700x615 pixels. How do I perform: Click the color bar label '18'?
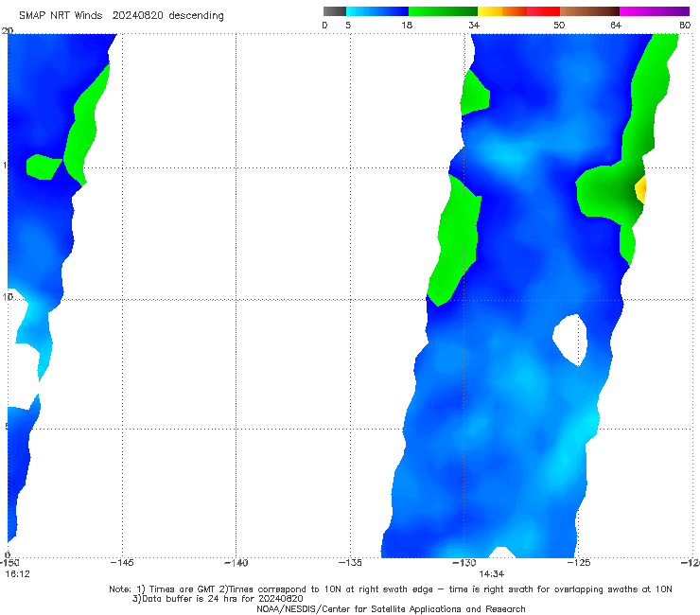point(407,26)
